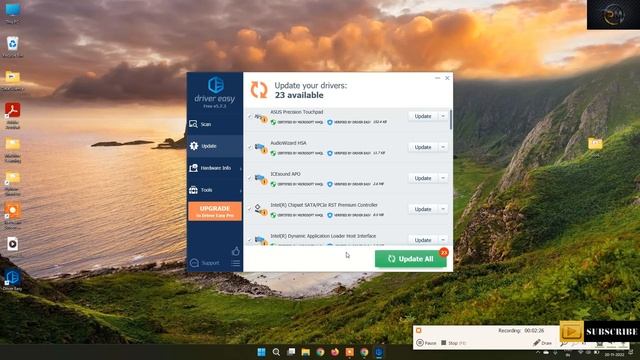Viewport: 640px width, 360px height.
Task: Click the Driver Easy logo
Action: [x=215, y=91]
